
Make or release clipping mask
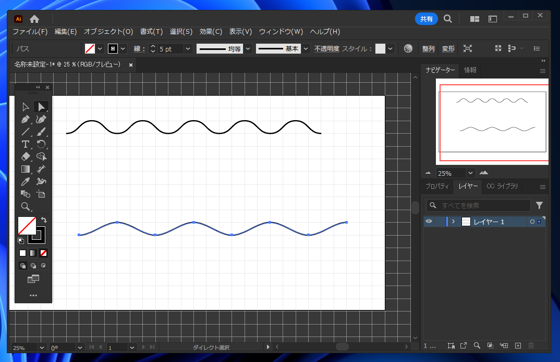coord(490,345)
